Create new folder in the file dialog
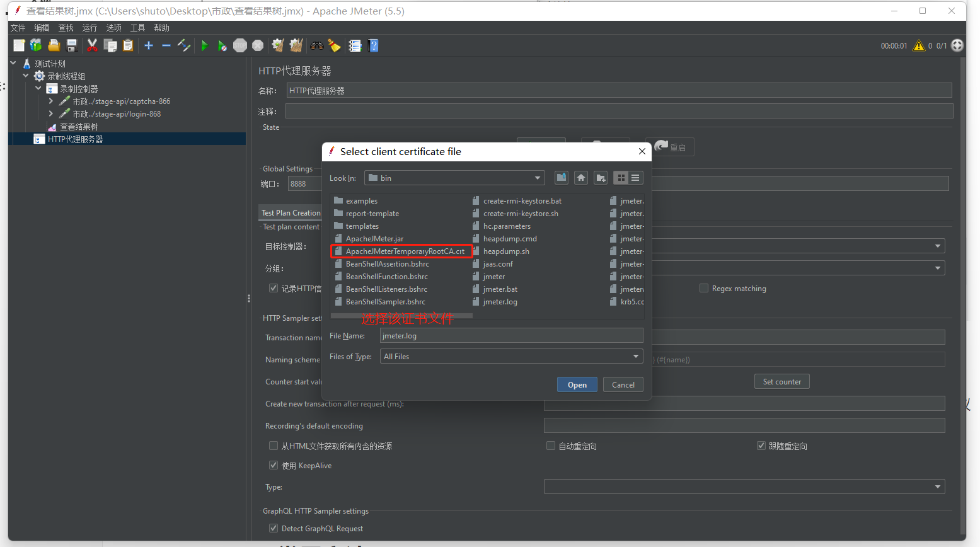Image resolution: width=980 pixels, height=547 pixels. coord(601,178)
